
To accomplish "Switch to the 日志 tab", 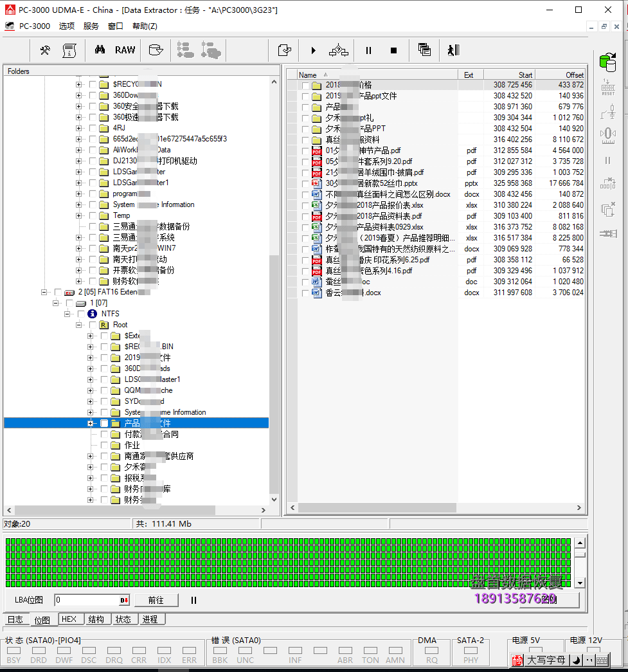I will click(x=15, y=619).
